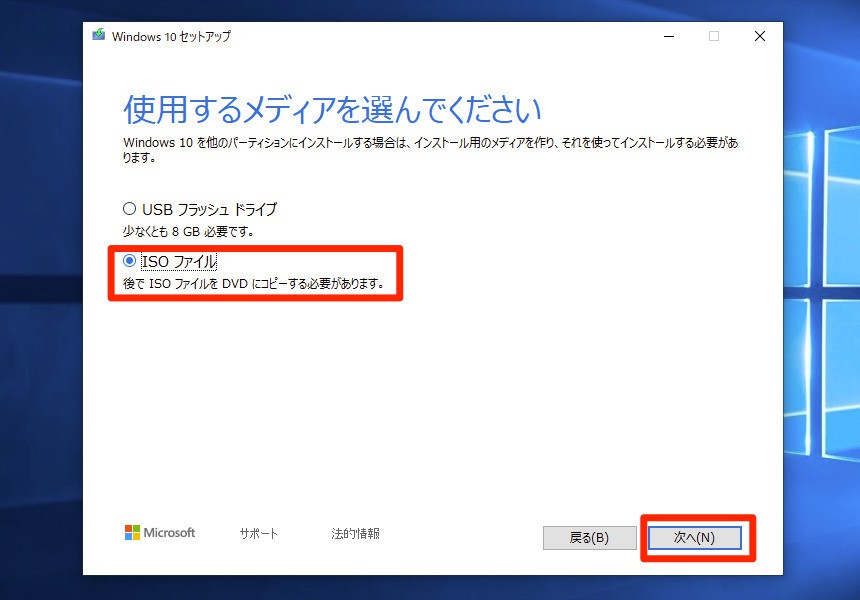
Task: Click the heading '使用するメディアを選んでください'
Action: click(332, 110)
